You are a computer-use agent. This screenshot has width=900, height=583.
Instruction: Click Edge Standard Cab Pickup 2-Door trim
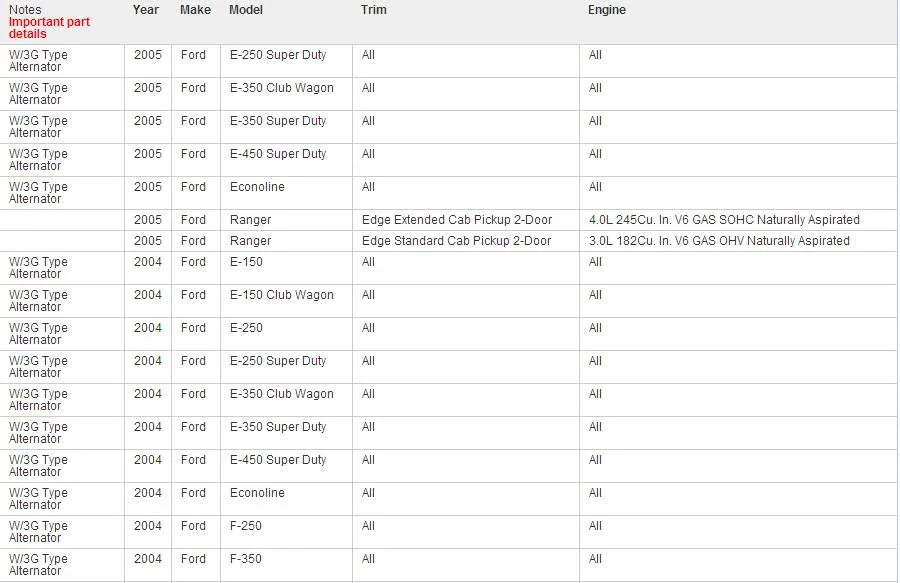pos(456,241)
